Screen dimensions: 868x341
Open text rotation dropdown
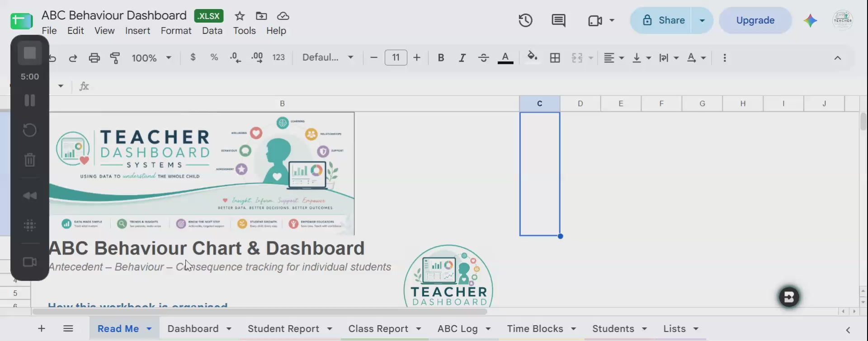[696, 58]
